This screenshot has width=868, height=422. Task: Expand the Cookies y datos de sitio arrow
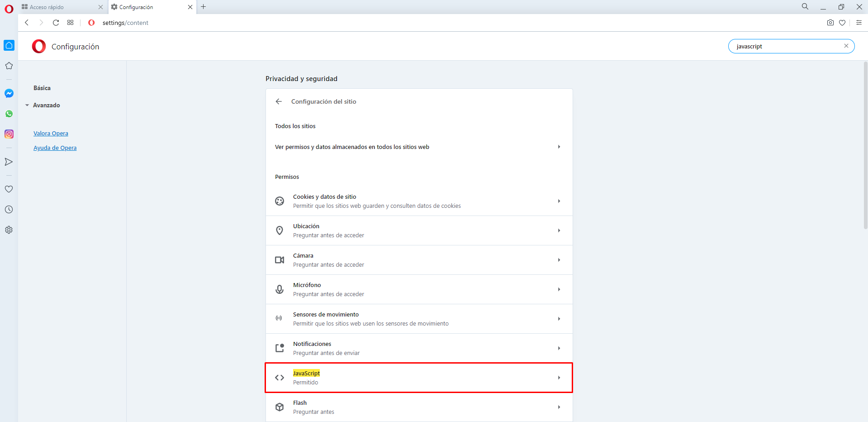(559, 201)
